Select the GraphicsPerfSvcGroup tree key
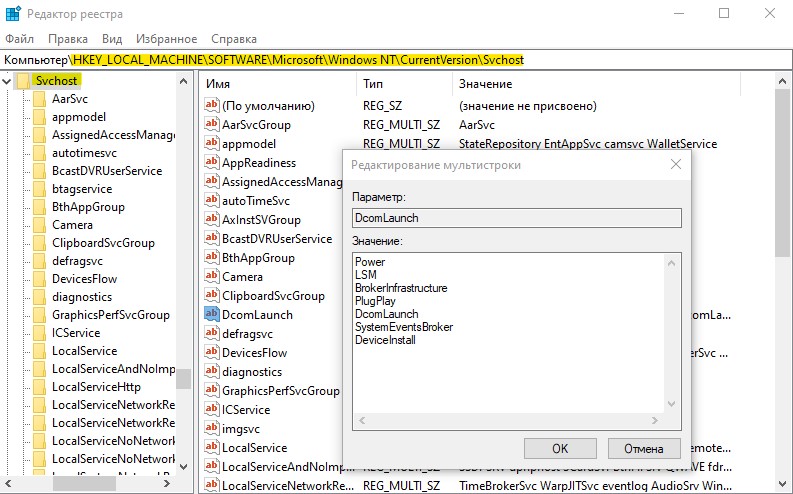 tap(111, 315)
